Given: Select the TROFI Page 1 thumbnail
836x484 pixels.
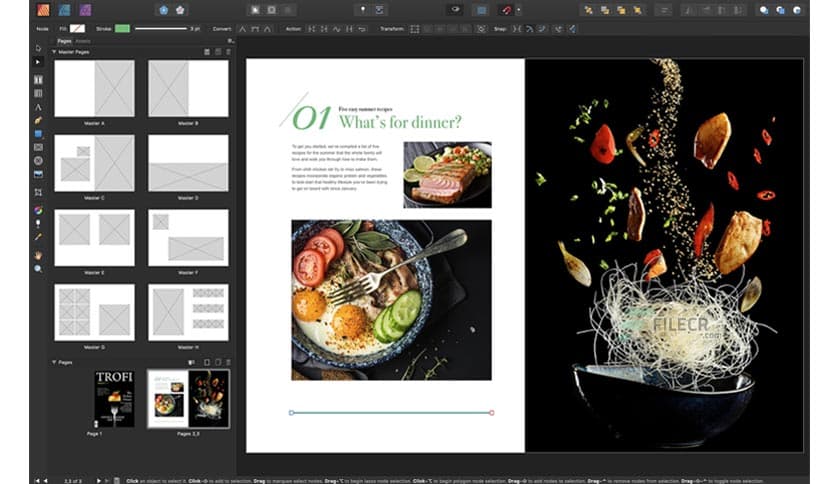Looking at the screenshot, I should 114,399.
